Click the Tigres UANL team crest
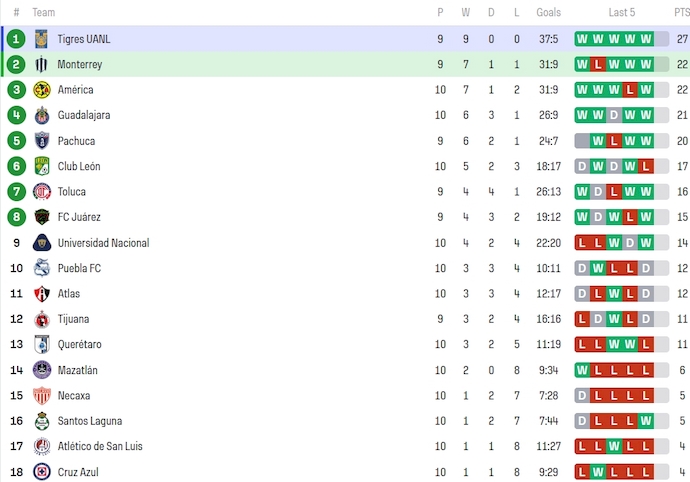690x482 pixels. click(42, 39)
